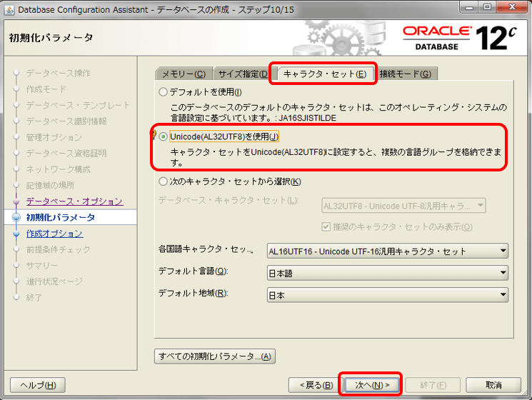The height and width of the screenshot is (400, 532).
Task: Click 進行状況ページ step in sidebar
Action: coord(54,281)
